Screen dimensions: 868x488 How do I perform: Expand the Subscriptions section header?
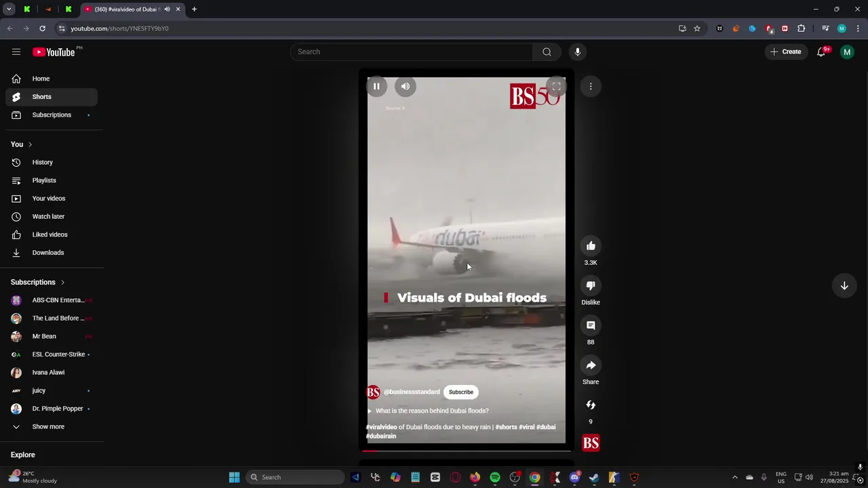point(38,282)
